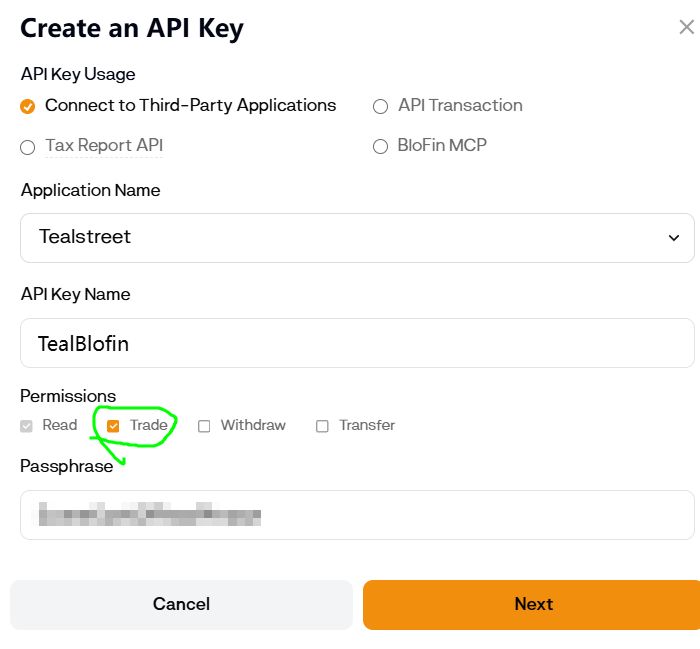Click the Withdraw label text
The height and width of the screenshot is (649, 700).
pos(253,425)
